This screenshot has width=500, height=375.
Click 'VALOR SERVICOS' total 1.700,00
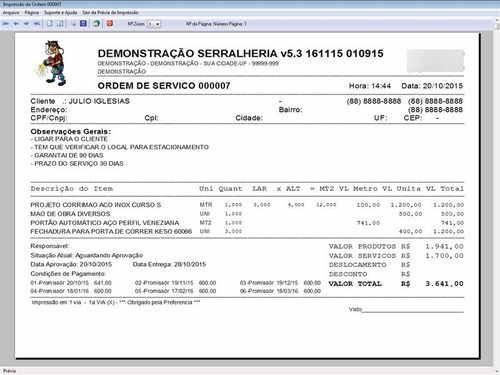444,256
